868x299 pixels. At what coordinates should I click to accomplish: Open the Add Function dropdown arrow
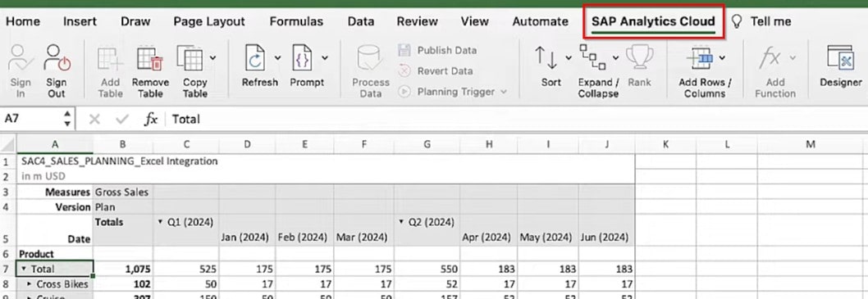(793, 57)
